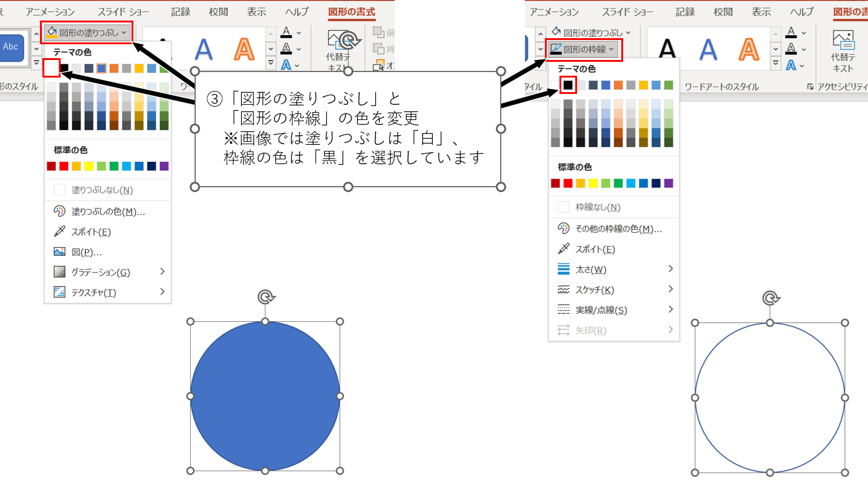Image resolution: width=868 pixels, height=489 pixels.
Task: Apply the orange outlined A WordArt style in right ribbon
Action: pyautogui.click(x=749, y=49)
